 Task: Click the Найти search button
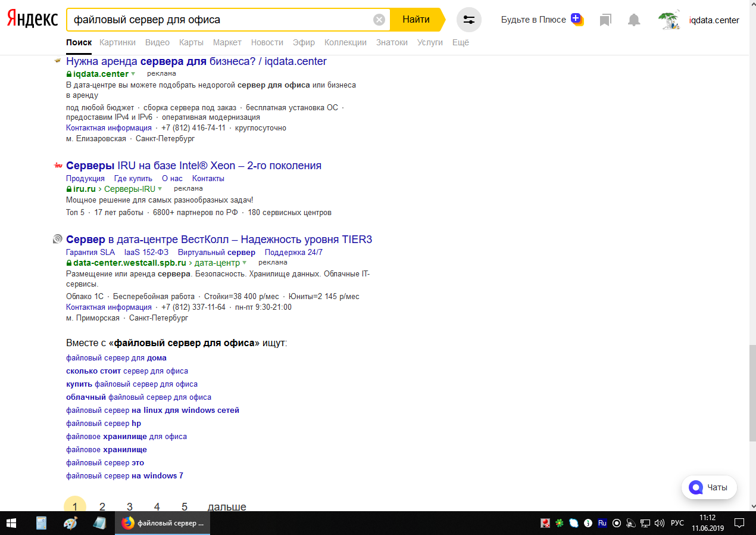click(416, 20)
